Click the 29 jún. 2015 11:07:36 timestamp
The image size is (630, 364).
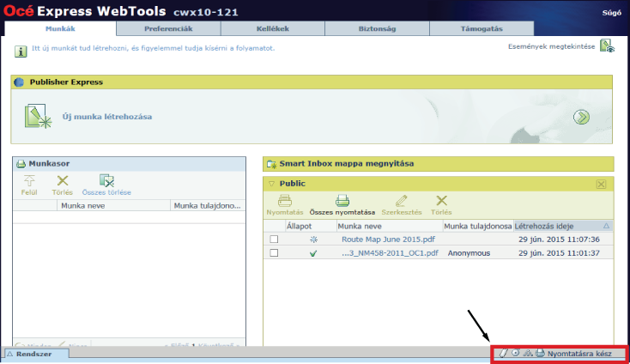(559, 240)
